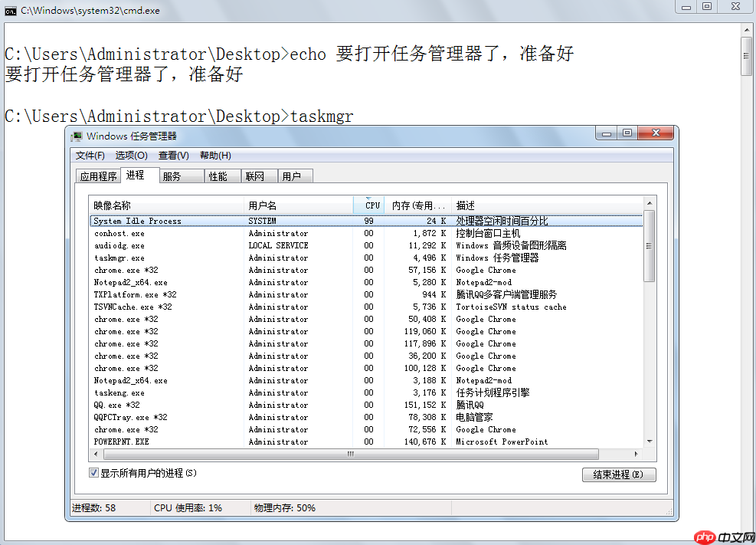Select the Notepad2_x64.exe row using 3,188 K
The height and width of the screenshot is (545, 756).
tap(366, 380)
